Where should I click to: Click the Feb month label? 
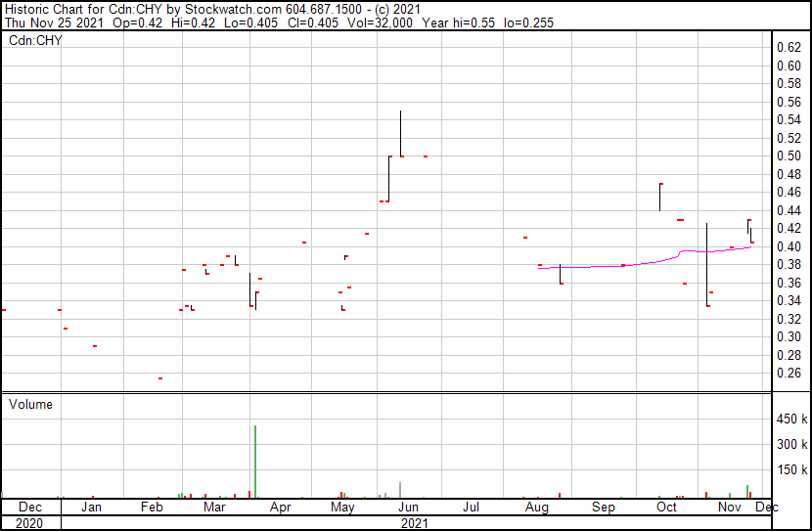tap(152, 507)
